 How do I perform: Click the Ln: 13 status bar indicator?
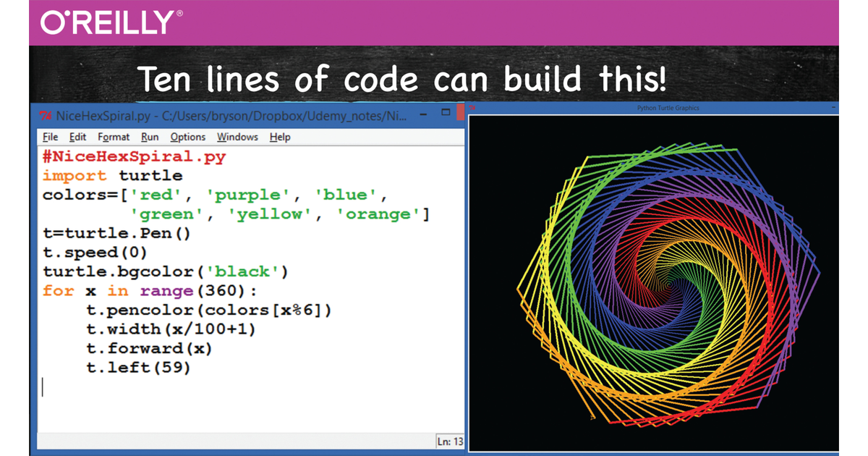click(x=450, y=441)
